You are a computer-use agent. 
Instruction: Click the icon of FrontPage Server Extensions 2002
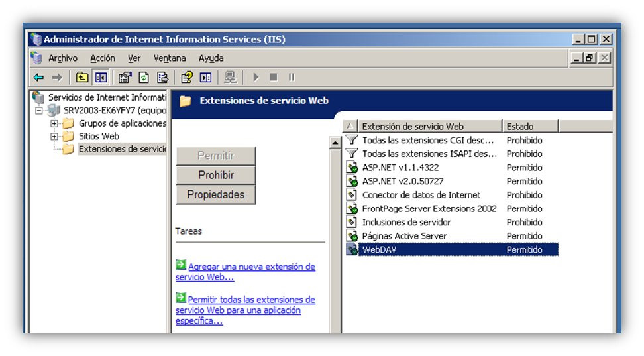[352, 208]
